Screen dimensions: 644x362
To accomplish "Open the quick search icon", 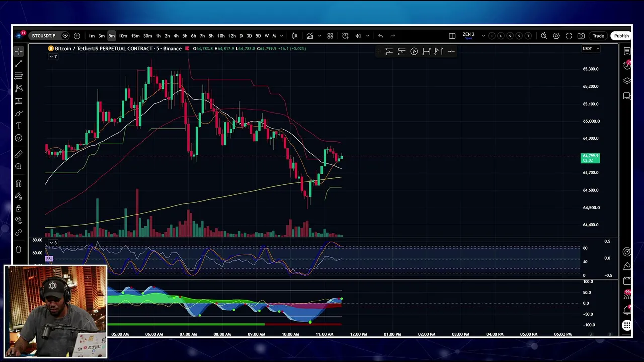I will 544,36.
